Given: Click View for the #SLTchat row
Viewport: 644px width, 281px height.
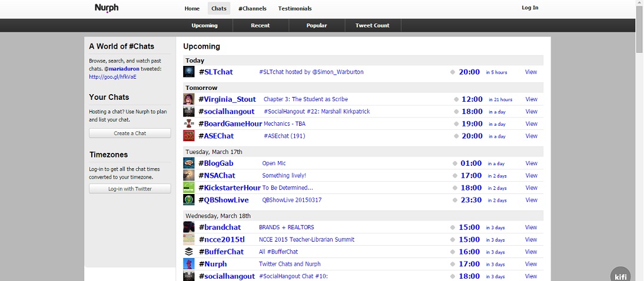Looking at the screenshot, I should tap(531, 72).
